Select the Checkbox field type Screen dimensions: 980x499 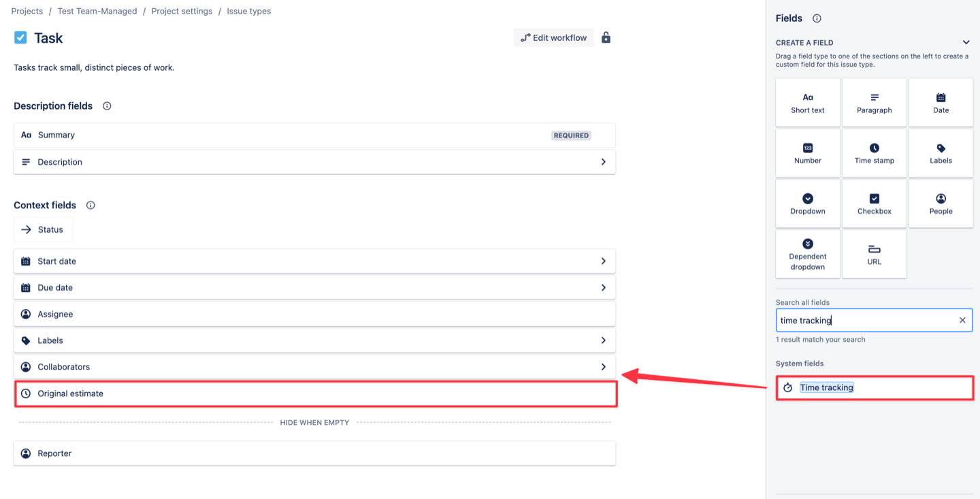pos(874,203)
